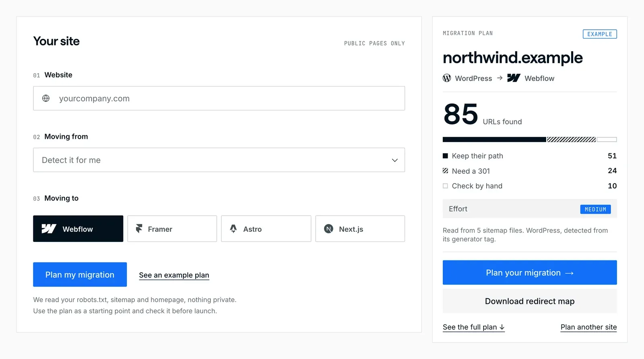
Task: Click the northwind.example heading
Action: point(513,58)
